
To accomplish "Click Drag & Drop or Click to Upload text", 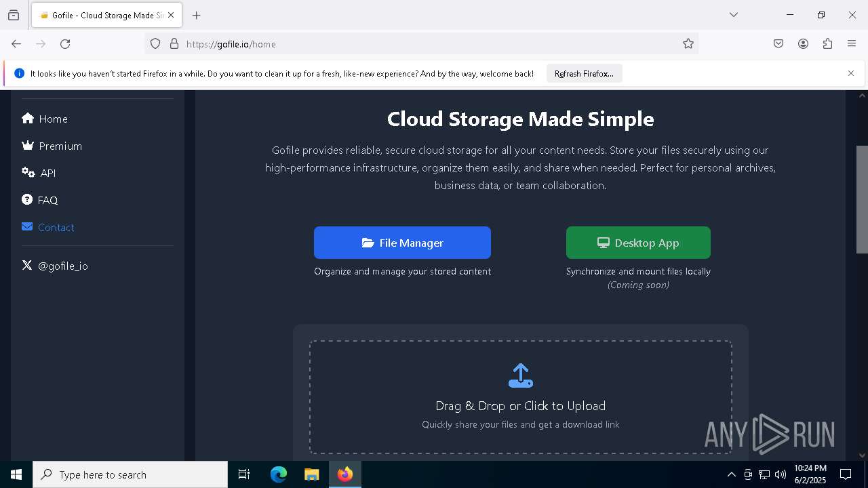I will click(521, 405).
